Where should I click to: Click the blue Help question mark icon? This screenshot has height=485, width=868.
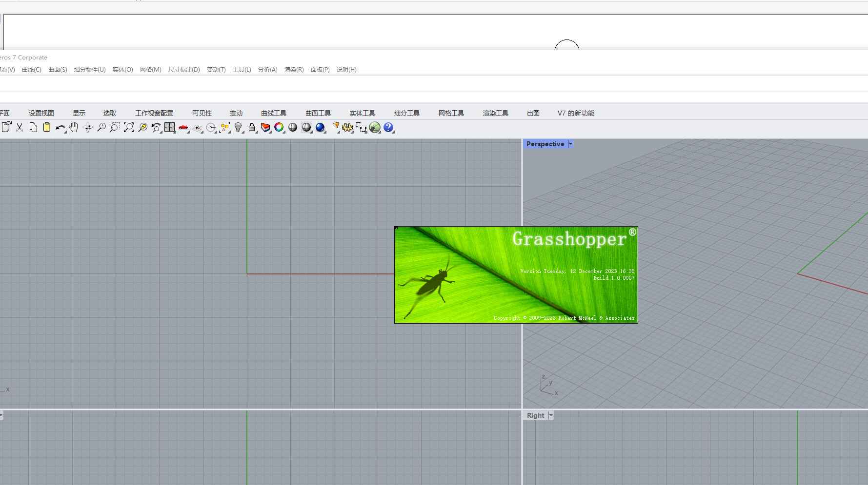pos(388,127)
